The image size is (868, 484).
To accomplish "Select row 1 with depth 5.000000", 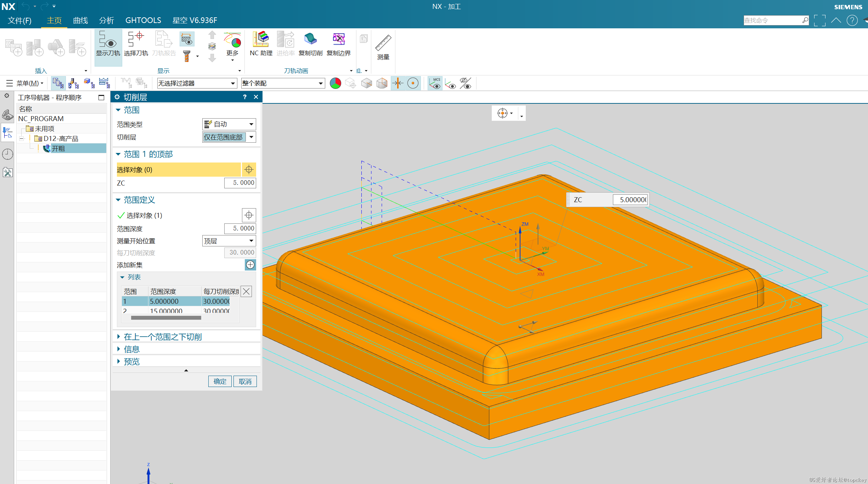I will (x=176, y=301).
